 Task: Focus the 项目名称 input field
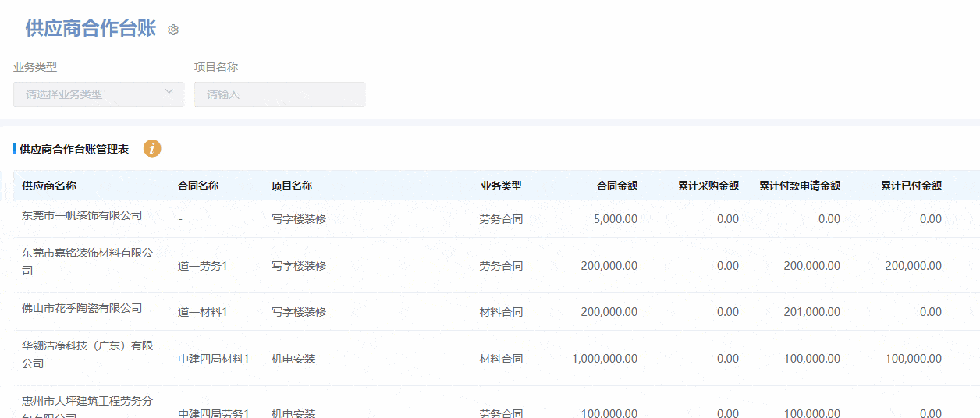(279, 94)
